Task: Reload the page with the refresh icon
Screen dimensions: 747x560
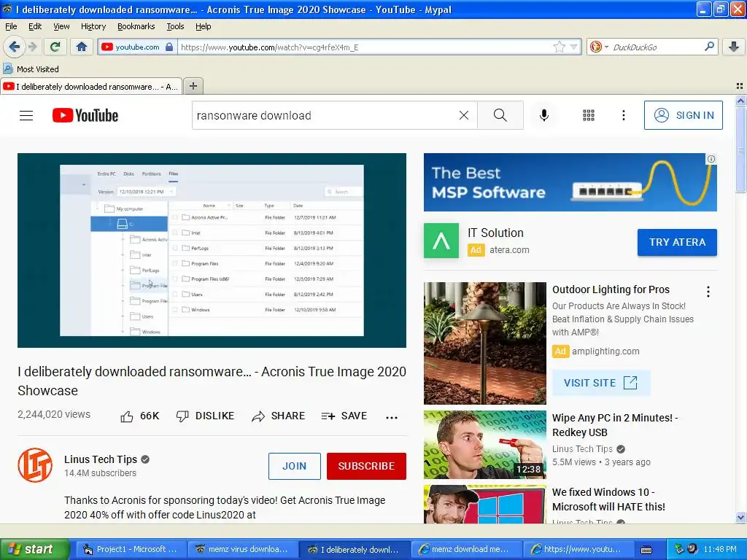Action: click(55, 47)
